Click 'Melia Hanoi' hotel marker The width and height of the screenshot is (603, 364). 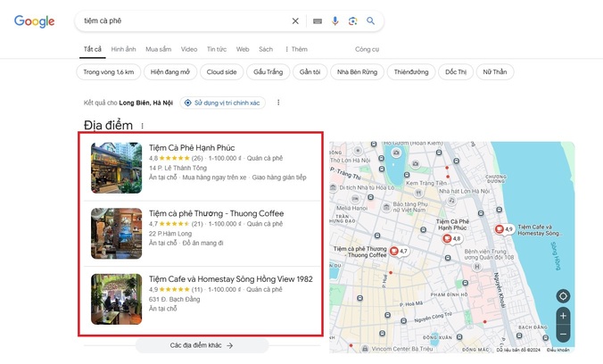point(355,199)
